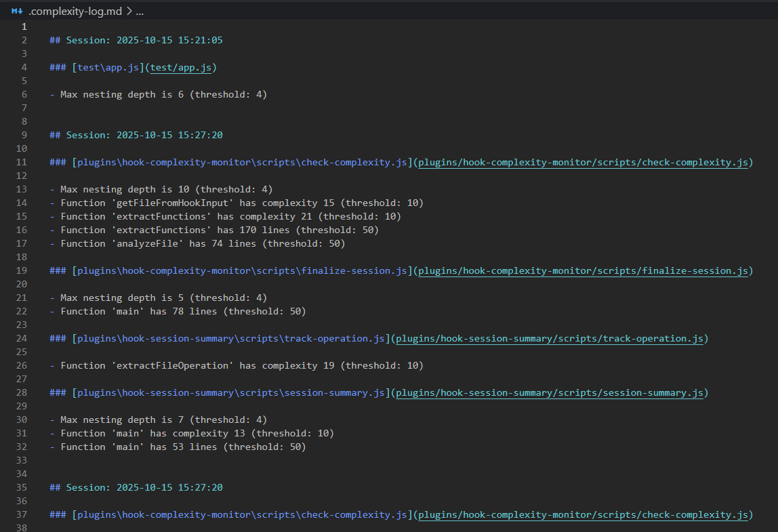The image size is (778, 532).
Task: Click the markdown file icon in breadcrumb
Action: tap(18, 11)
